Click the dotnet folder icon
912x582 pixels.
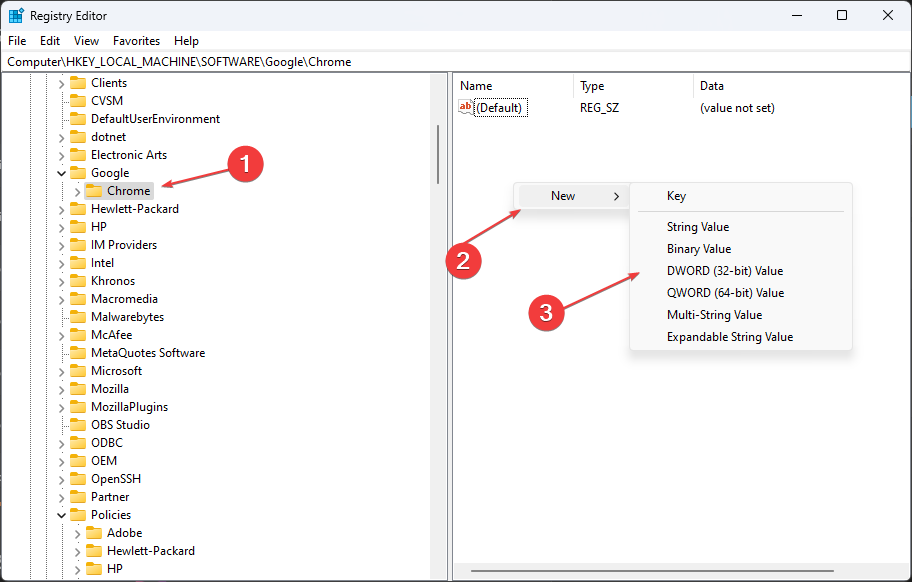[x=78, y=137]
